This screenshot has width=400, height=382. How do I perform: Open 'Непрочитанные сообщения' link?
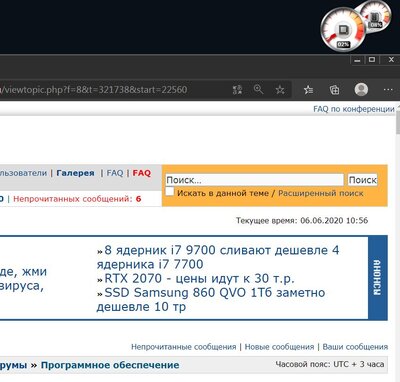pos(183,347)
